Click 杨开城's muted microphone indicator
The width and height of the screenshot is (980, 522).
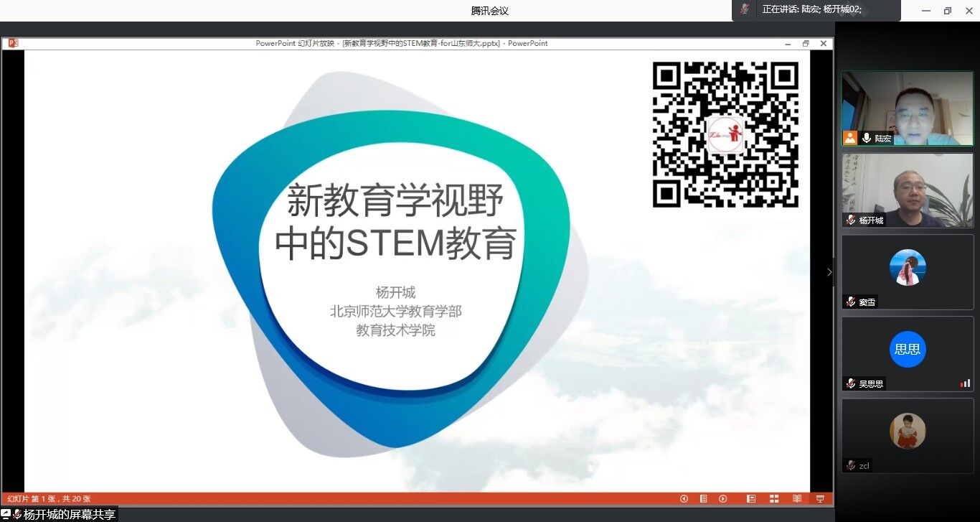point(851,220)
